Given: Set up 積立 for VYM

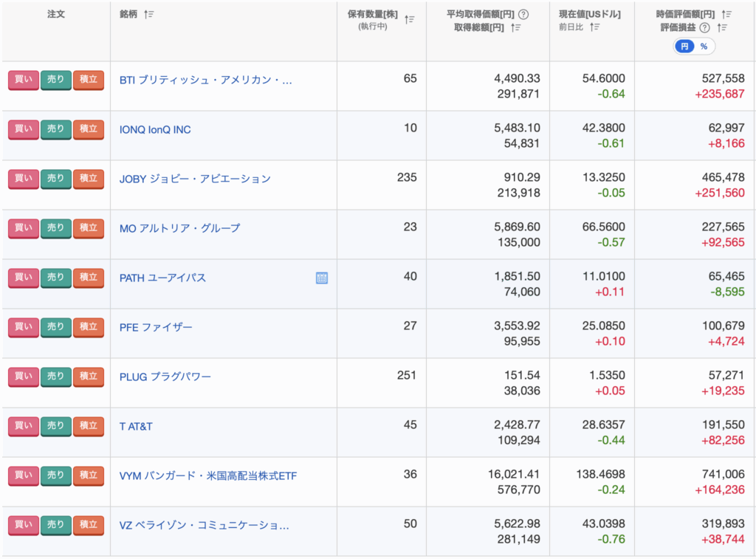Looking at the screenshot, I should pyautogui.click(x=89, y=476).
